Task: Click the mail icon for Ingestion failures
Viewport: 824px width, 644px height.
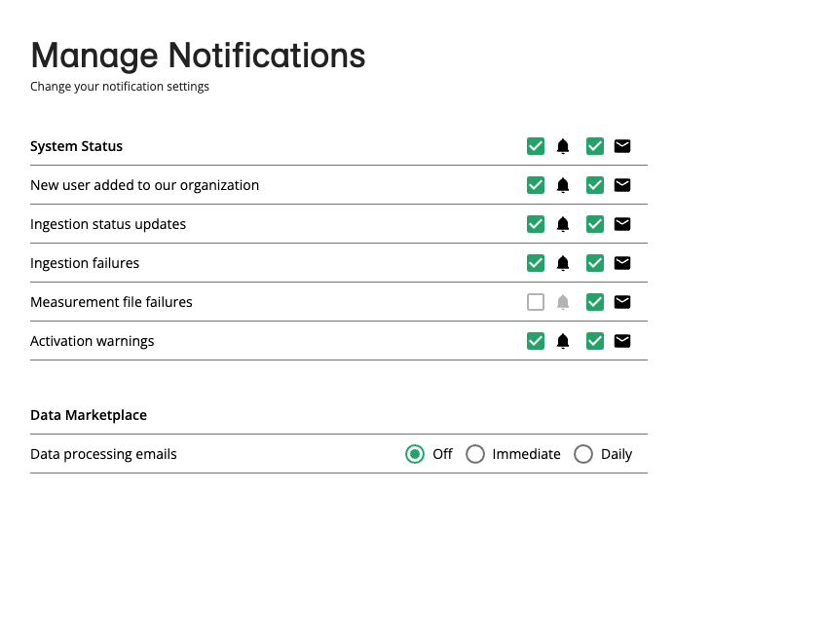Action: click(622, 262)
